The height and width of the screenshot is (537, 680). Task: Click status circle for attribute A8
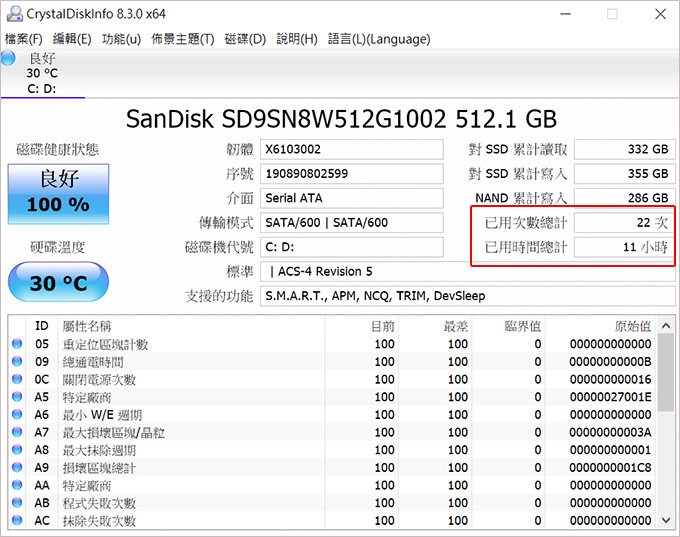pyautogui.click(x=17, y=450)
